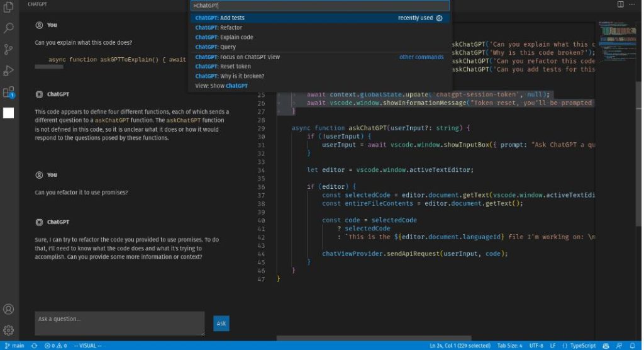Open the notifications bell in status bar
This screenshot has height=350, width=644.
click(633, 346)
